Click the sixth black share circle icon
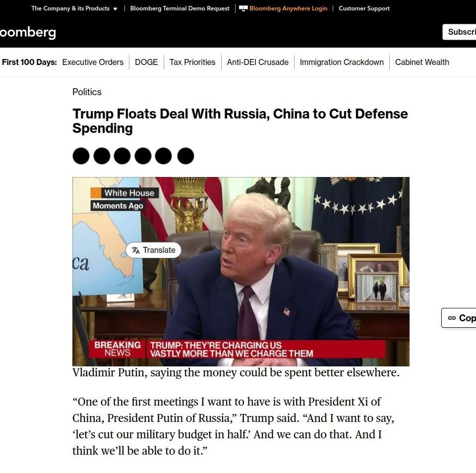 tap(185, 156)
